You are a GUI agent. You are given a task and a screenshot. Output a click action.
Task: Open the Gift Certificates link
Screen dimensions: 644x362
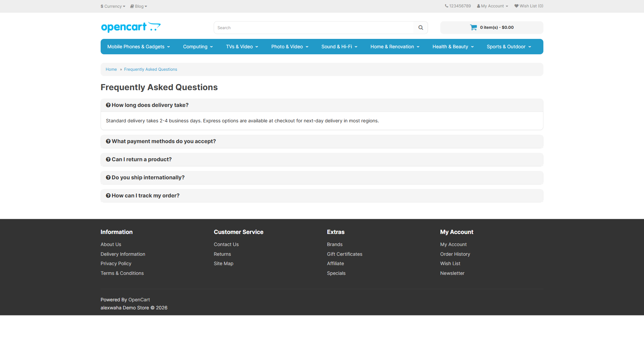[344, 254]
